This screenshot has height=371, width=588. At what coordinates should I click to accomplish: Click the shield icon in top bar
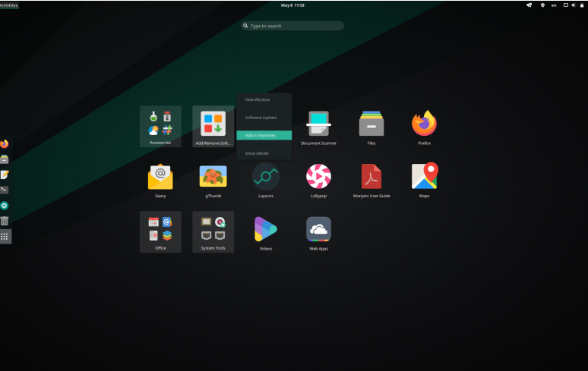542,5
